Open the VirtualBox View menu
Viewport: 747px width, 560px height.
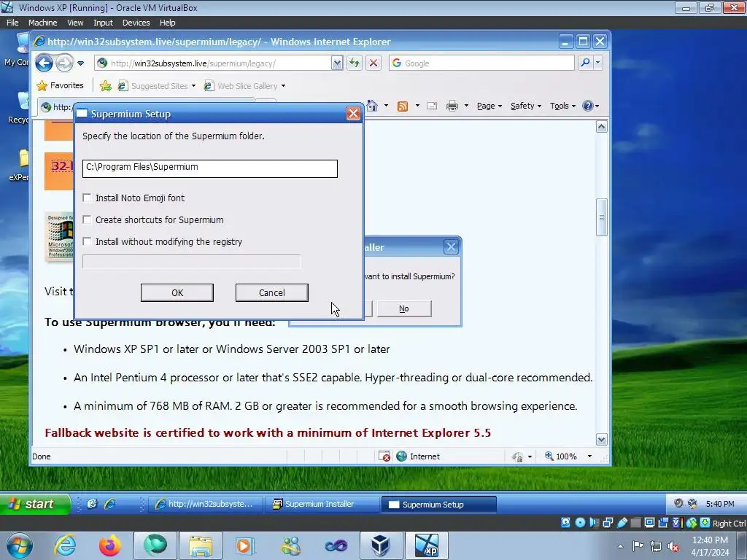coord(75,23)
